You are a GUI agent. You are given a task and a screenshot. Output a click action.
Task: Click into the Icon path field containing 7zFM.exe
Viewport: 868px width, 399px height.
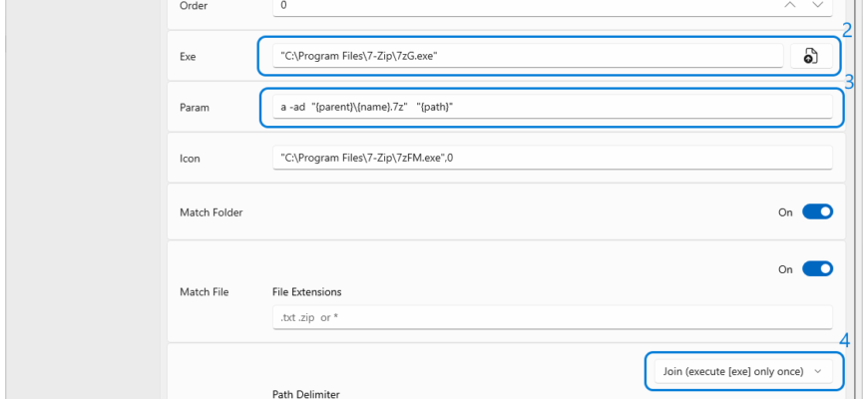point(553,158)
